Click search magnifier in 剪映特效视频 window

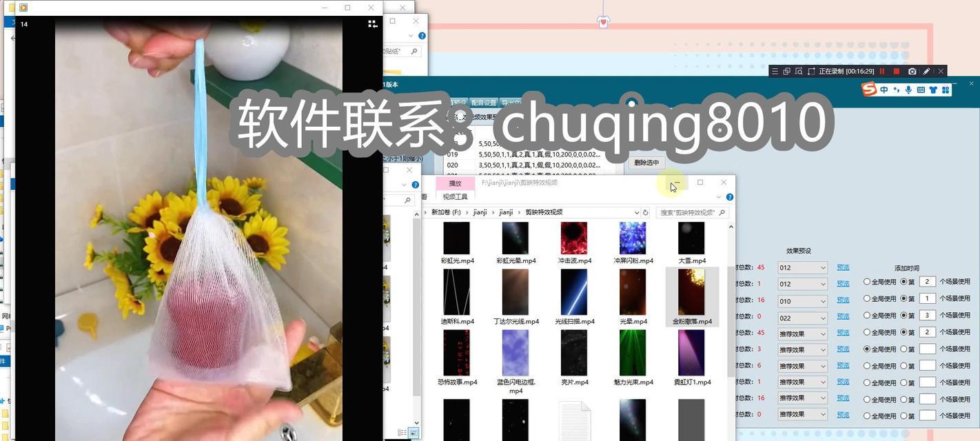tap(722, 212)
